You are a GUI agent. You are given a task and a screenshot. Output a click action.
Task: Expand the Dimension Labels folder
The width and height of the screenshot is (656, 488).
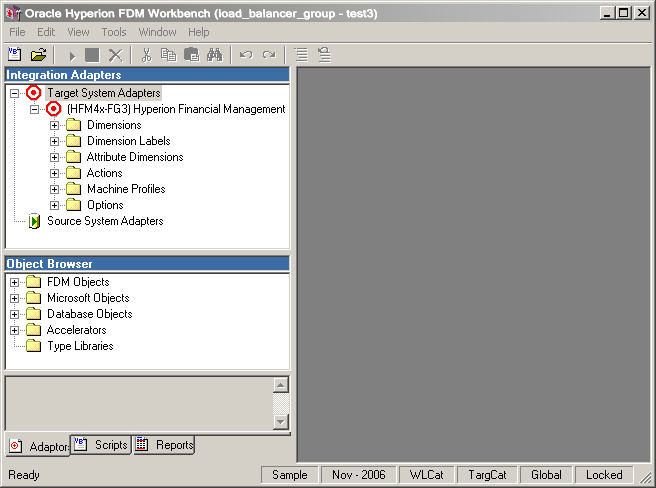pos(54,141)
